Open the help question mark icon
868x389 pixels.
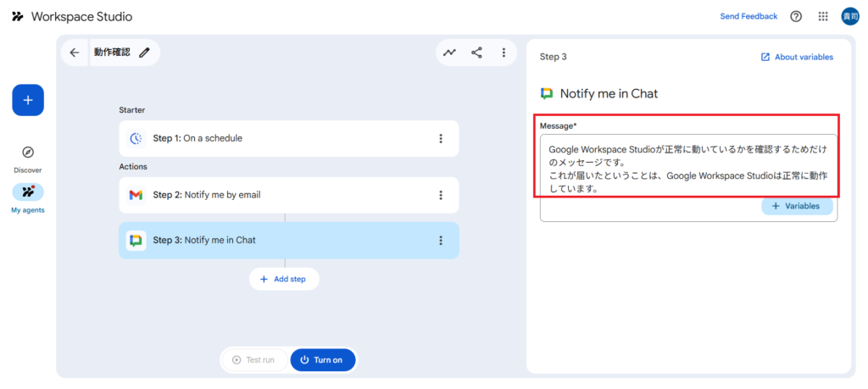(x=796, y=16)
